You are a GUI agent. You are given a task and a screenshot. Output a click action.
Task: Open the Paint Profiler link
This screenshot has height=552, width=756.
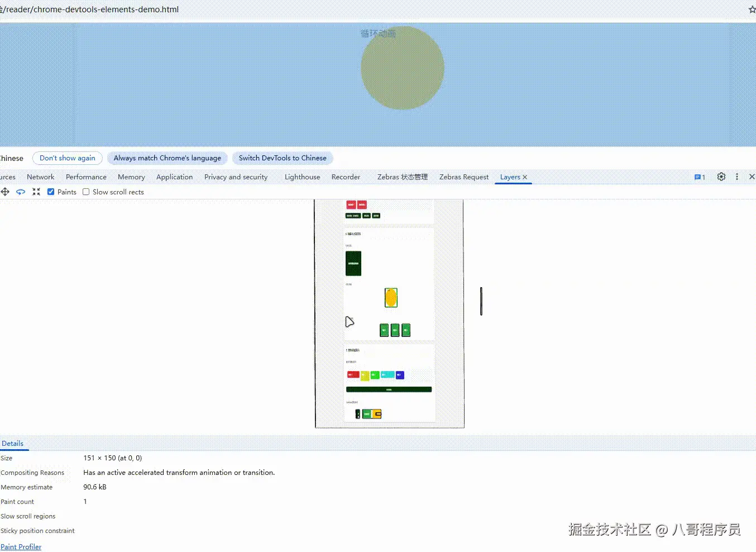coord(21,546)
